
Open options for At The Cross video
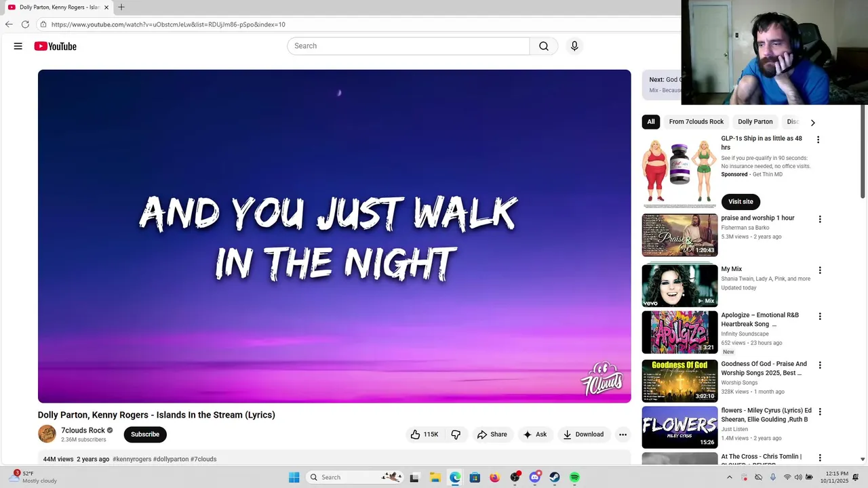point(819,458)
